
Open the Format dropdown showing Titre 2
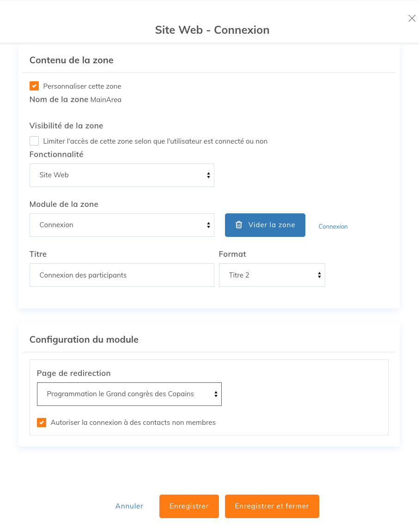pos(272,275)
